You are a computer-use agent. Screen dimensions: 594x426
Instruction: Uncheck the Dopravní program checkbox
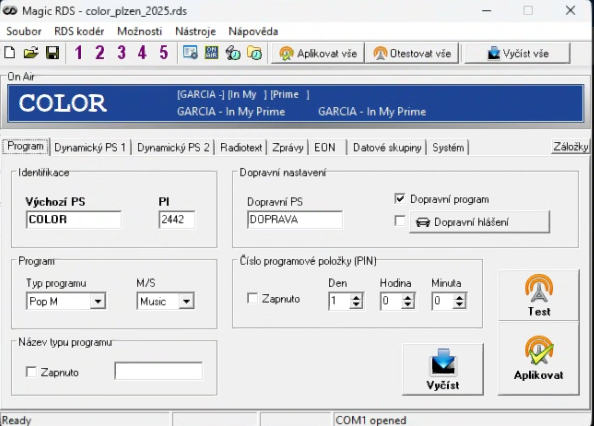click(x=400, y=199)
